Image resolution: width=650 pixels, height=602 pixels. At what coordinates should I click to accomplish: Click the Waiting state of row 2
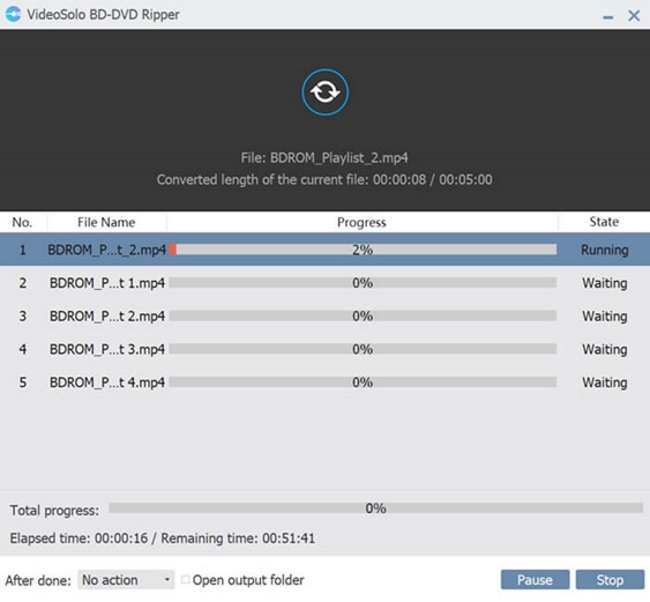coord(604,283)
